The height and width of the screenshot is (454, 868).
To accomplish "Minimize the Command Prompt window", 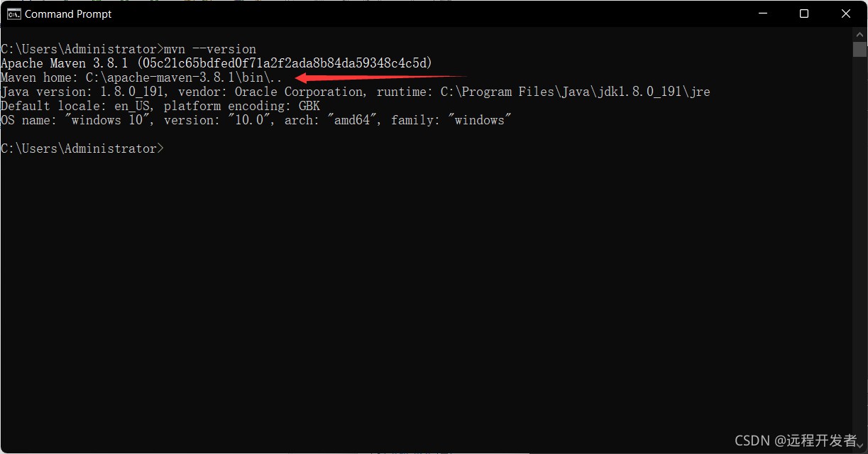I will (x=762, y=13).
